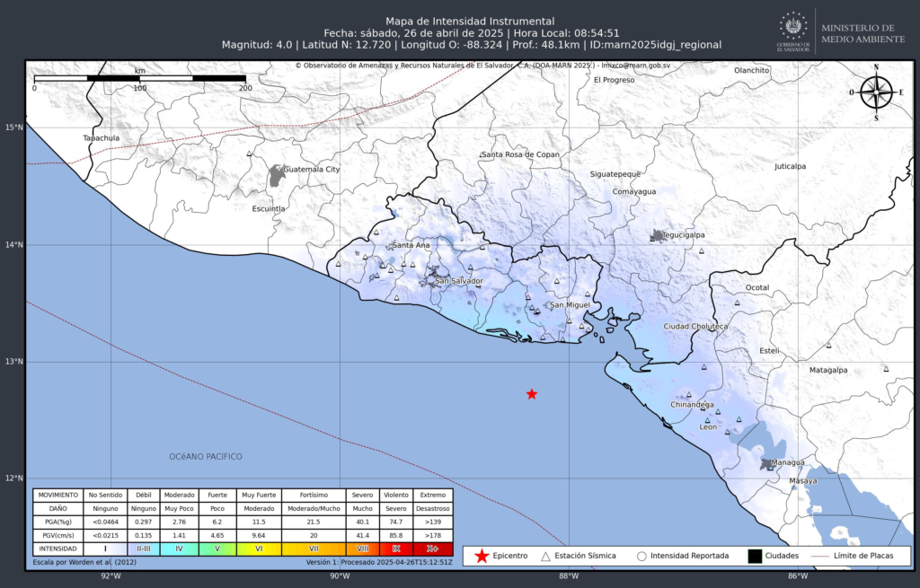Viewport: 920px width, 588px height.
Task: Click the Guatemala City gray urban area marker
Action: coord(277,175)
